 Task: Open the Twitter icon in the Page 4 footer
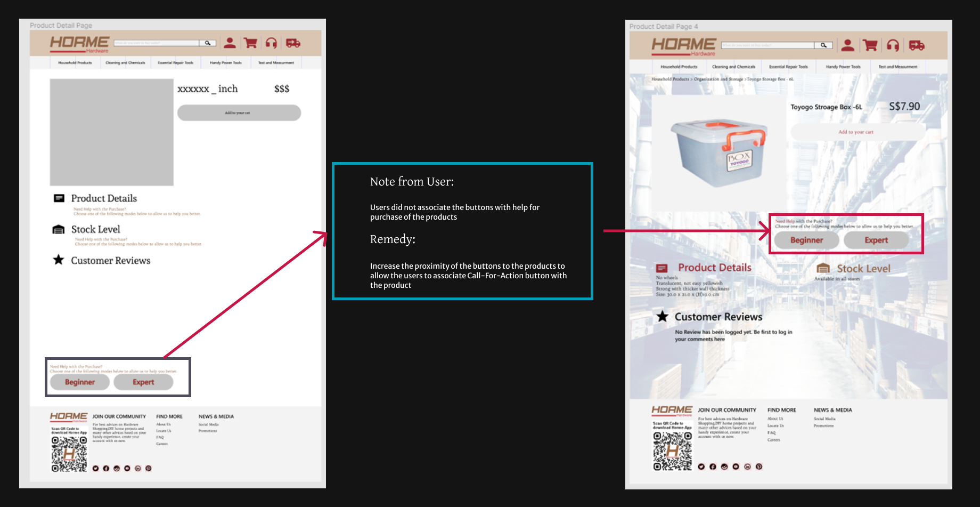(701, 466)
